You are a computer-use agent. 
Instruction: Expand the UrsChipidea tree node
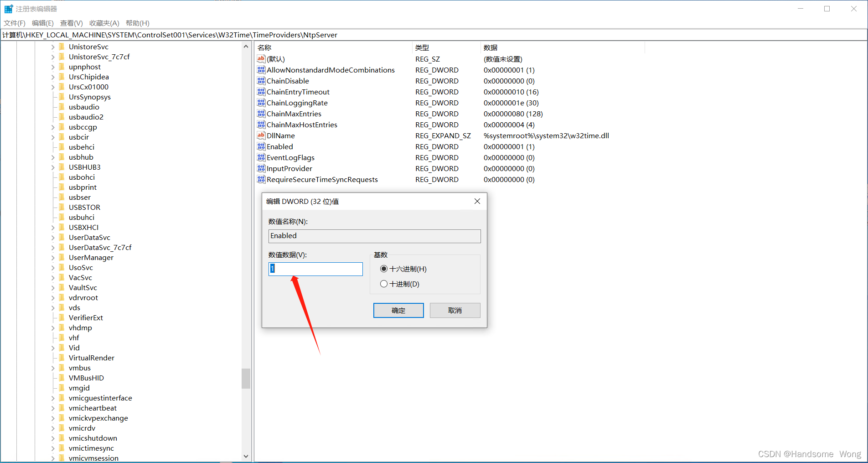53,77
